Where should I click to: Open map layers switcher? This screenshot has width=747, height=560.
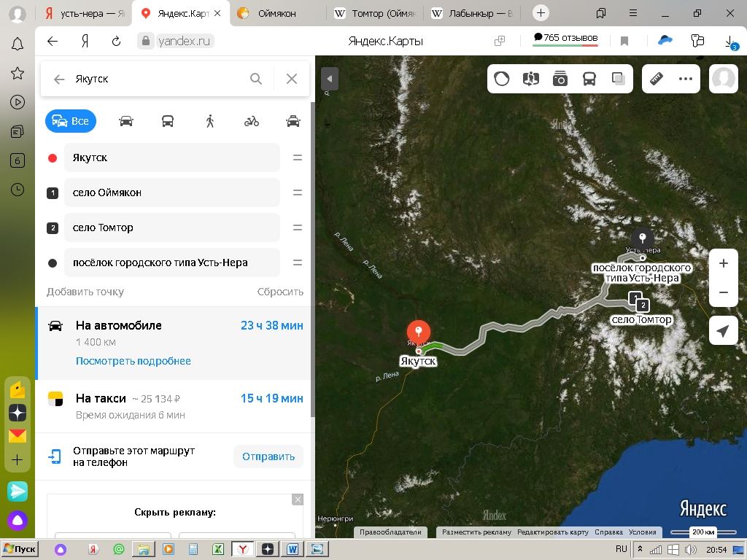619,79
